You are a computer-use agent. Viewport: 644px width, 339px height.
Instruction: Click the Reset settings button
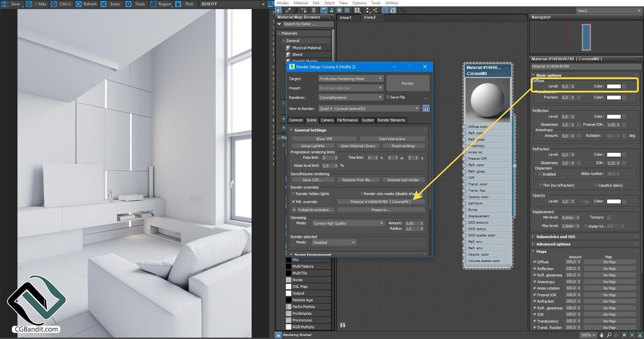click(403, 146)
